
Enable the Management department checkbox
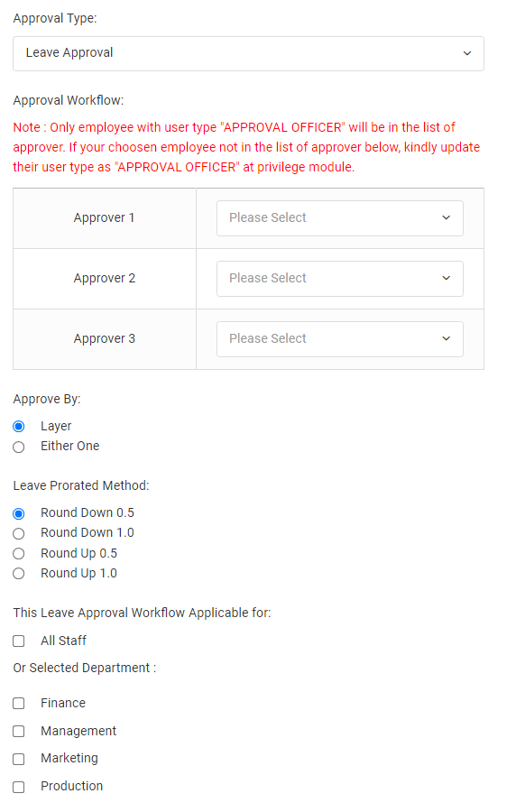(x=19, y=731)
